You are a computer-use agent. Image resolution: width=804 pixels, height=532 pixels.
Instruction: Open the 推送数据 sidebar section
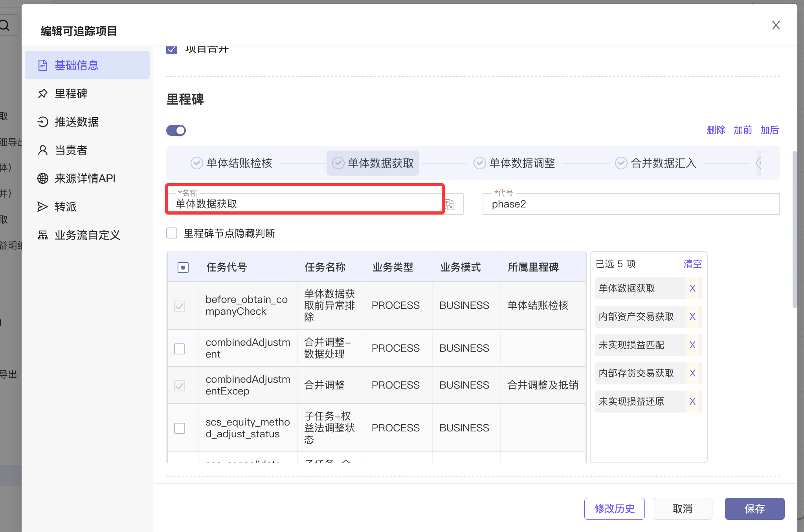(x=87, y=122)
